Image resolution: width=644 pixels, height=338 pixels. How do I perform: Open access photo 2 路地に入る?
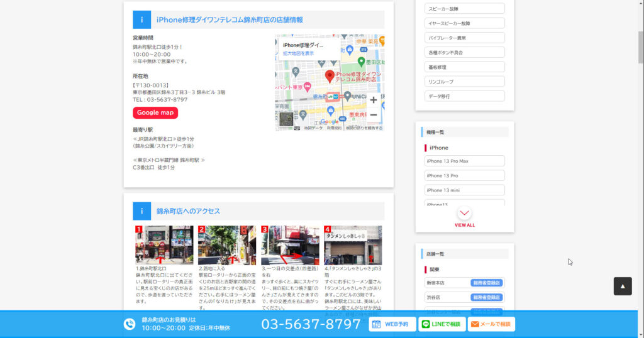(x=227, y=245)
